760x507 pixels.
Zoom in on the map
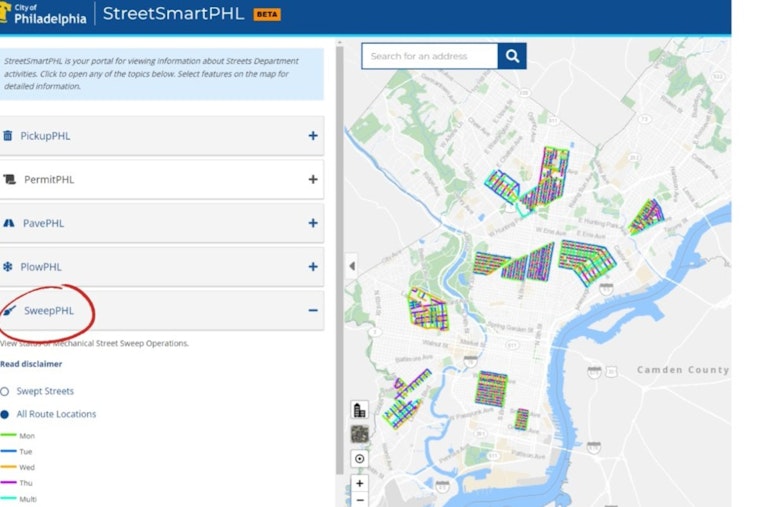(359, 483)
